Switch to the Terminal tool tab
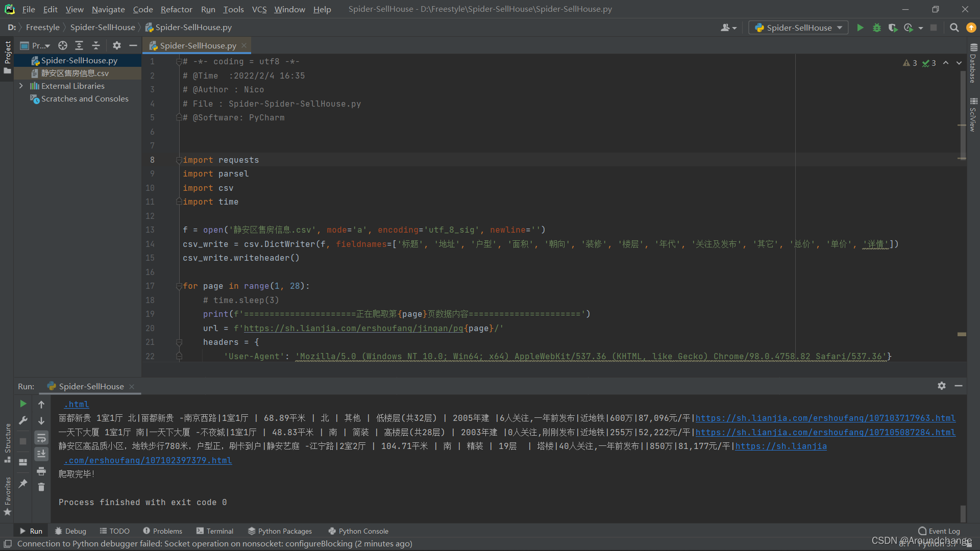 [215, 531]
